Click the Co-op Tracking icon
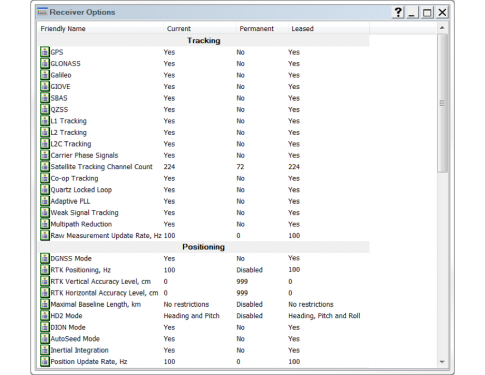This screenshot has height=375, width=485. (x=45, y=178)
